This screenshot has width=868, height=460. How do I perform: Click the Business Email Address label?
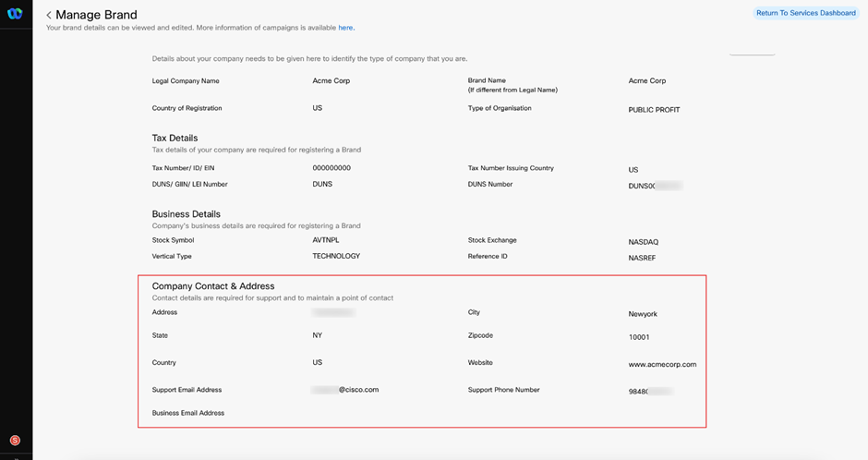point(188,413)
